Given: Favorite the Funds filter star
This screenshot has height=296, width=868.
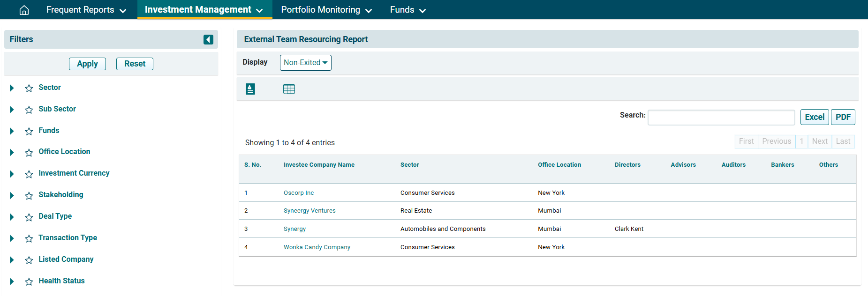Looking at the screenshot, I should (29, 131).
